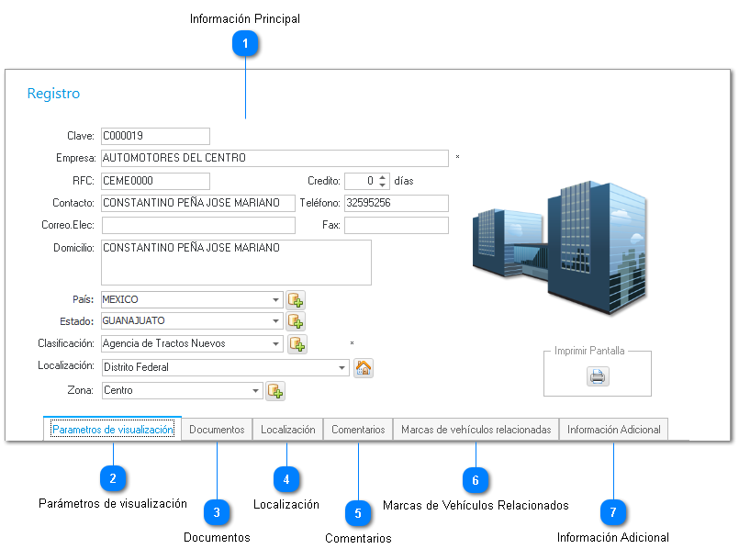Click the printer icon in Imprimir Pantalla
Screen dimensions: 739x560
click(598, 376)
